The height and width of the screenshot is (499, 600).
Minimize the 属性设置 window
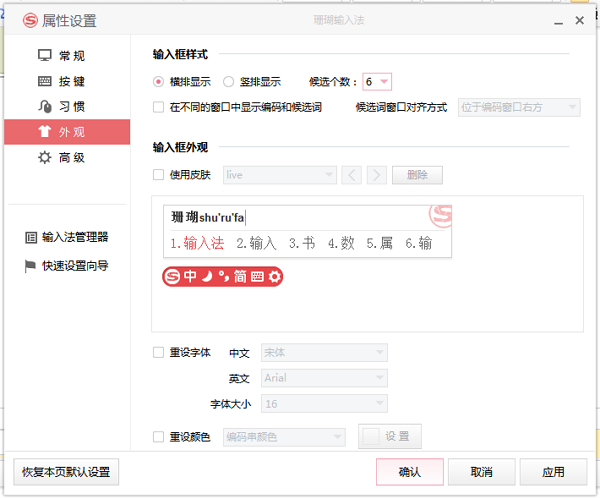pos(559,21)
